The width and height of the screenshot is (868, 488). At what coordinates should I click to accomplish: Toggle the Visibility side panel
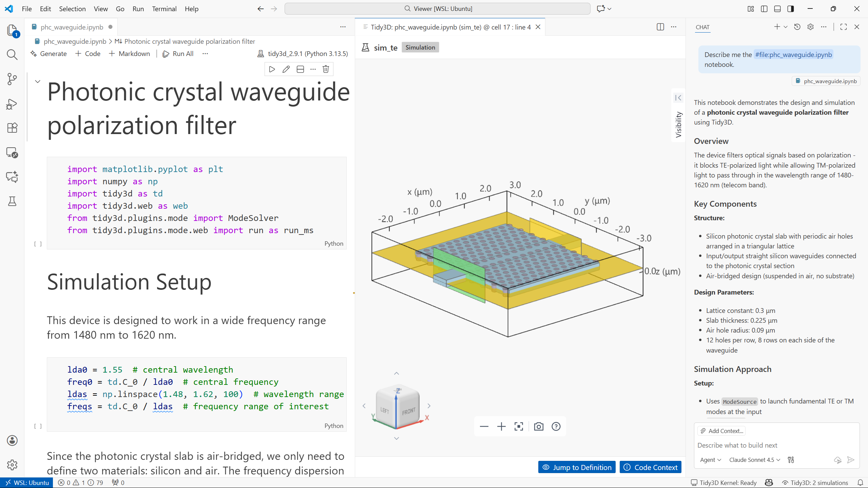coord(678,98)
